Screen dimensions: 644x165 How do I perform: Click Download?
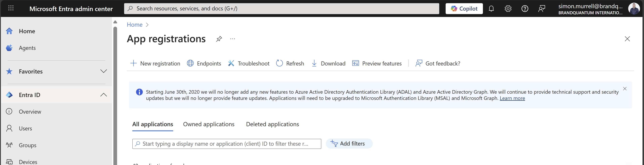point(328,63)
